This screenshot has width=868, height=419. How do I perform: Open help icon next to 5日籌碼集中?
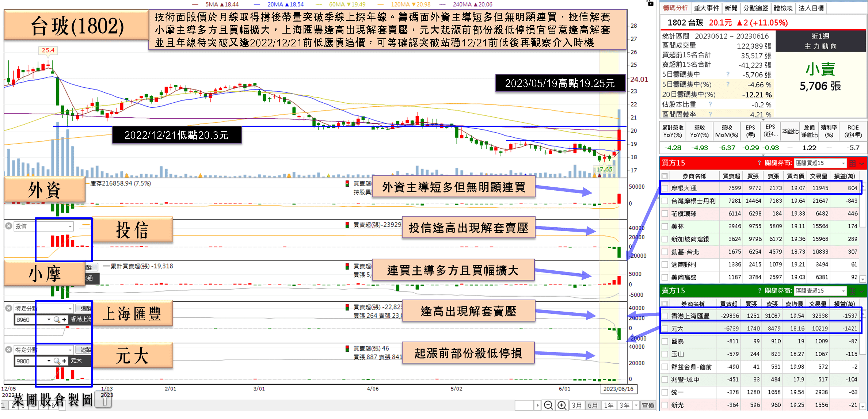coord(728,74)
